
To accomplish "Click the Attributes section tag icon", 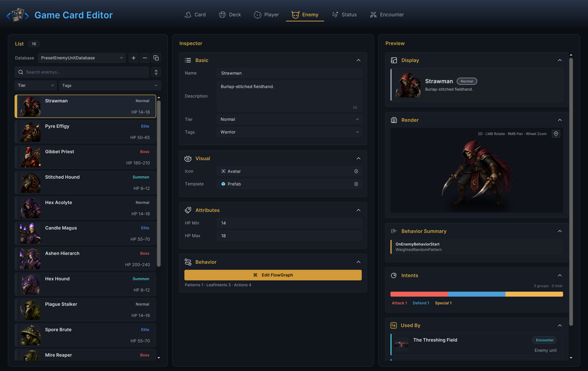I will pos(188,210).
